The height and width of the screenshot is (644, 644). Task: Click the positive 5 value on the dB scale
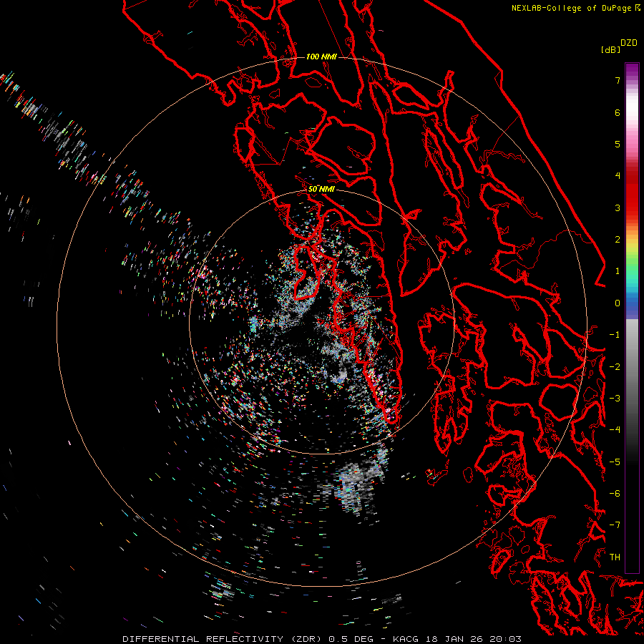point(618,144)
